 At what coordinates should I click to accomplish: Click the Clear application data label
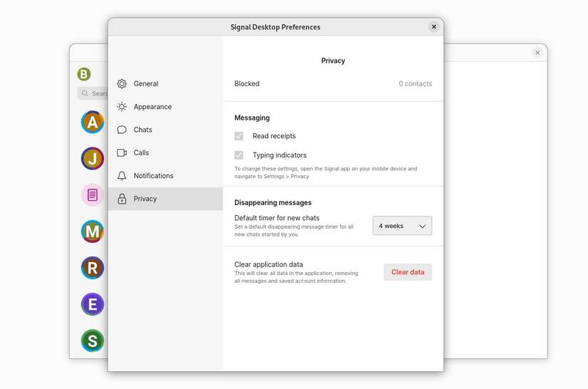(269, 264)
